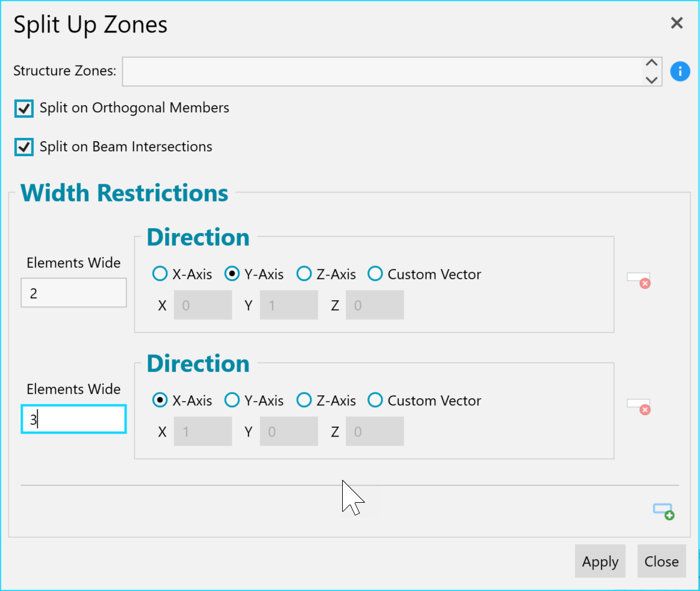Close the Split Up Zones dialog
The image size is (700, 591).
coord(677,23)
